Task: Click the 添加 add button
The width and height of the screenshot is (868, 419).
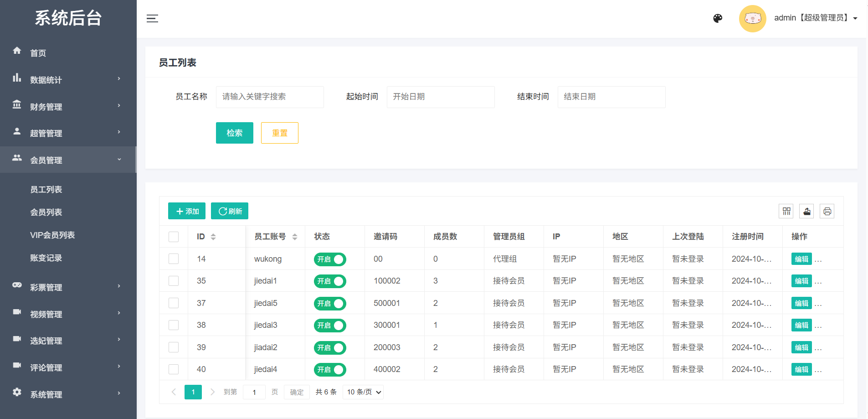Action: (187, 211)
